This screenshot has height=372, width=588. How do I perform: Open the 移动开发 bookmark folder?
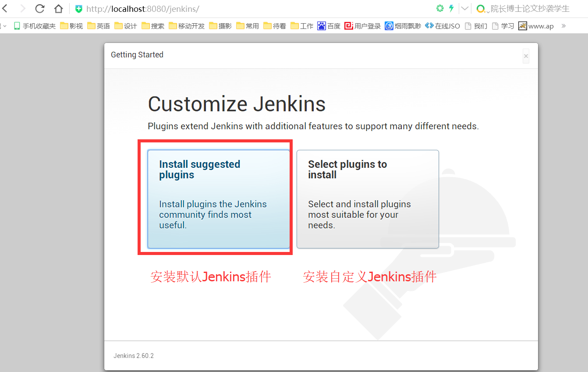(187, 26)
